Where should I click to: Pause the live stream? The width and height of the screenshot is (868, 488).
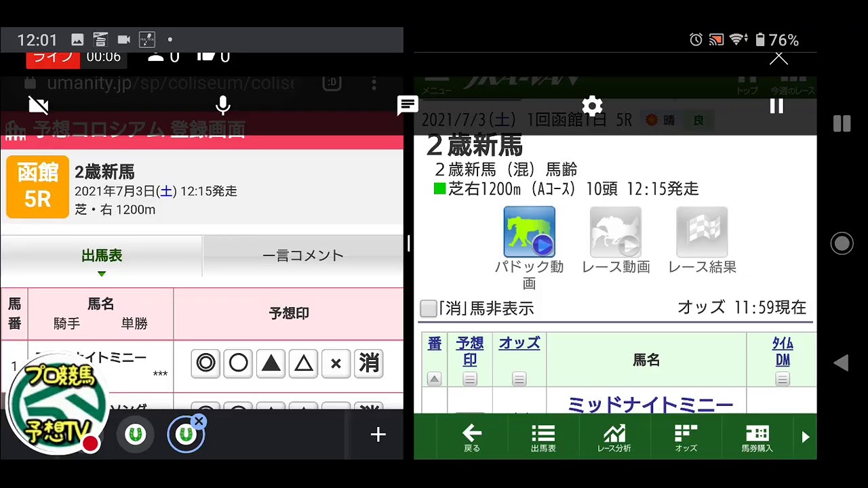click(776, 106)
